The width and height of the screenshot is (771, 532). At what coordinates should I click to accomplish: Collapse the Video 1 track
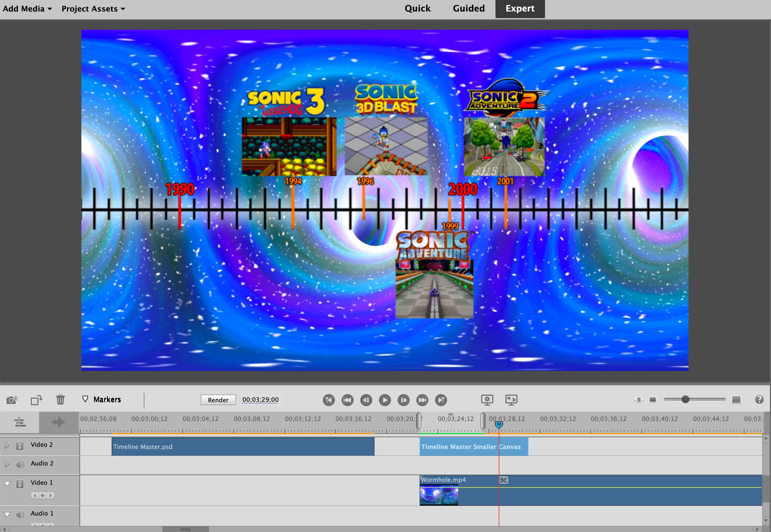click(x=7, y=483)
